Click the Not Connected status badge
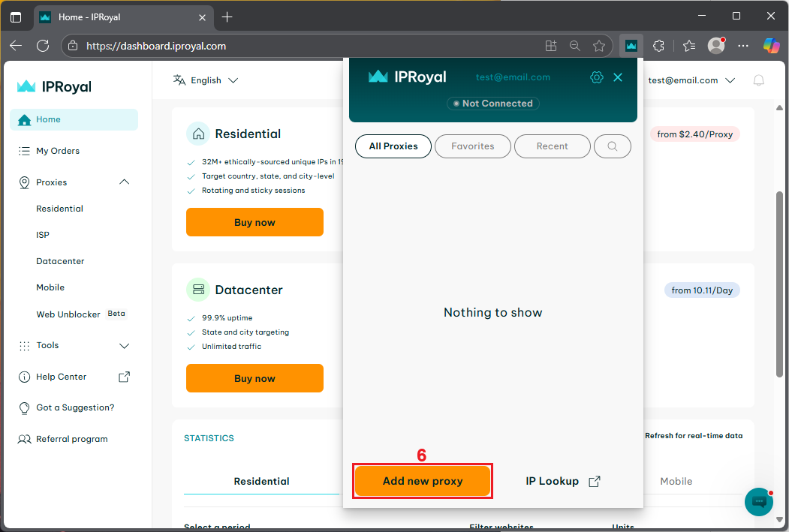The width and height of the screenshot is (789, 532). click(x=493, y=103)
